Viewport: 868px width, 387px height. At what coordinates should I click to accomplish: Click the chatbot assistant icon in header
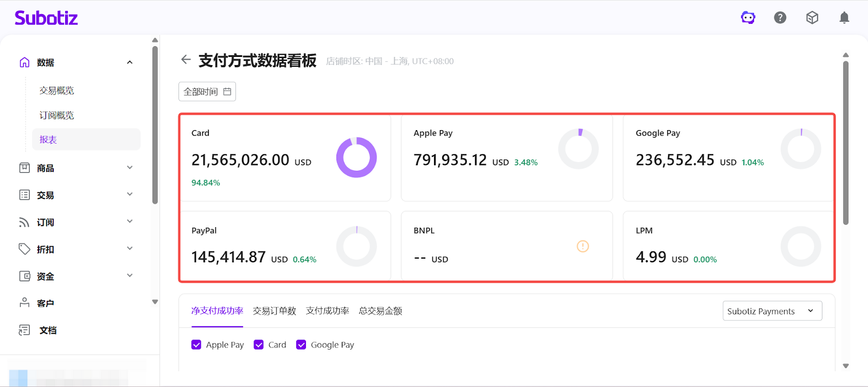pos(748,18)
